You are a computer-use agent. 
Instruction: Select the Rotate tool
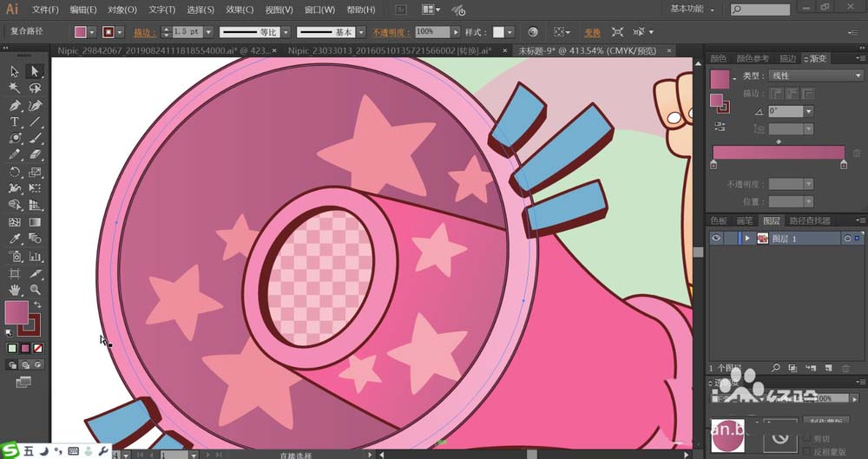pos(15,172)
